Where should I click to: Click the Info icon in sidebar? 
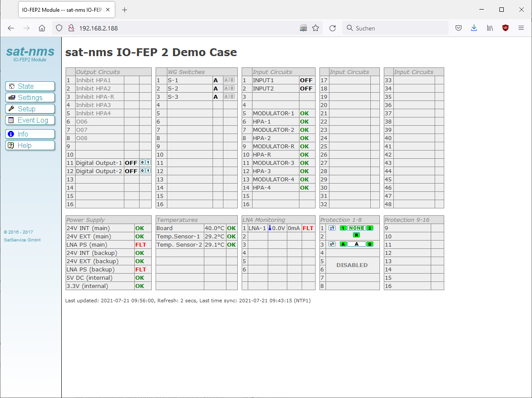point(11,134)
